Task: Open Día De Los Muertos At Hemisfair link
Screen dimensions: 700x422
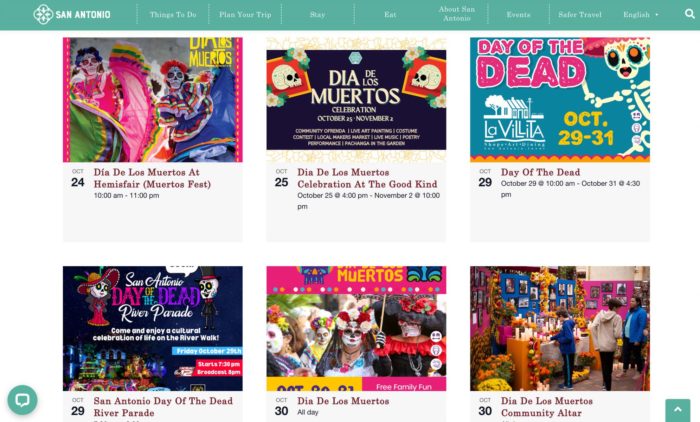Action: click(x=152, y=178)
